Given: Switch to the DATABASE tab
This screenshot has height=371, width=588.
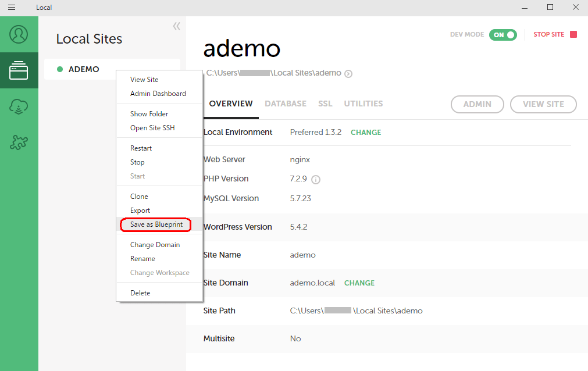Looking at the screenshot, I should point(286,104).
